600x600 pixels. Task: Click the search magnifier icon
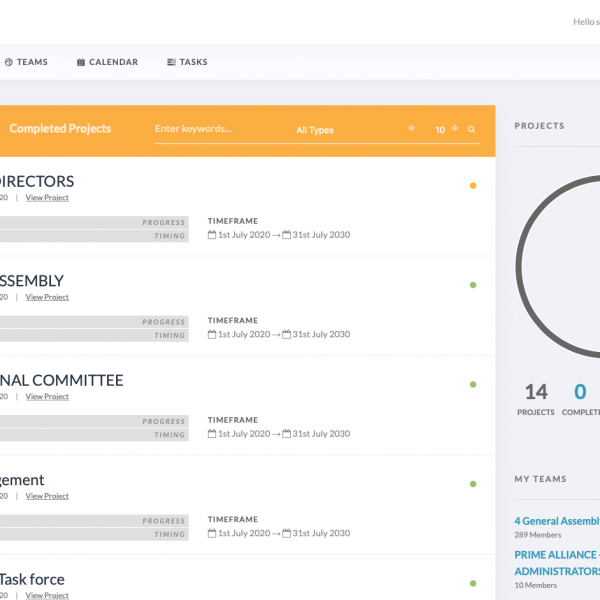471,130
